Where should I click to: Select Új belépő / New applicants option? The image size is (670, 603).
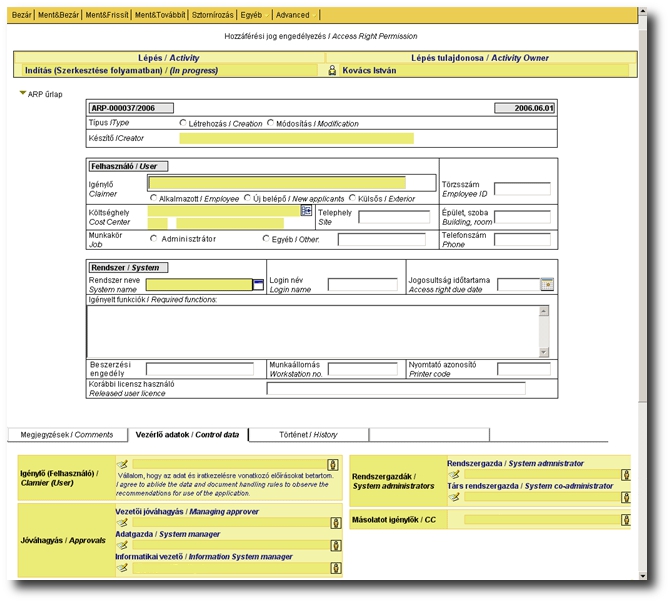pos(247,198)
